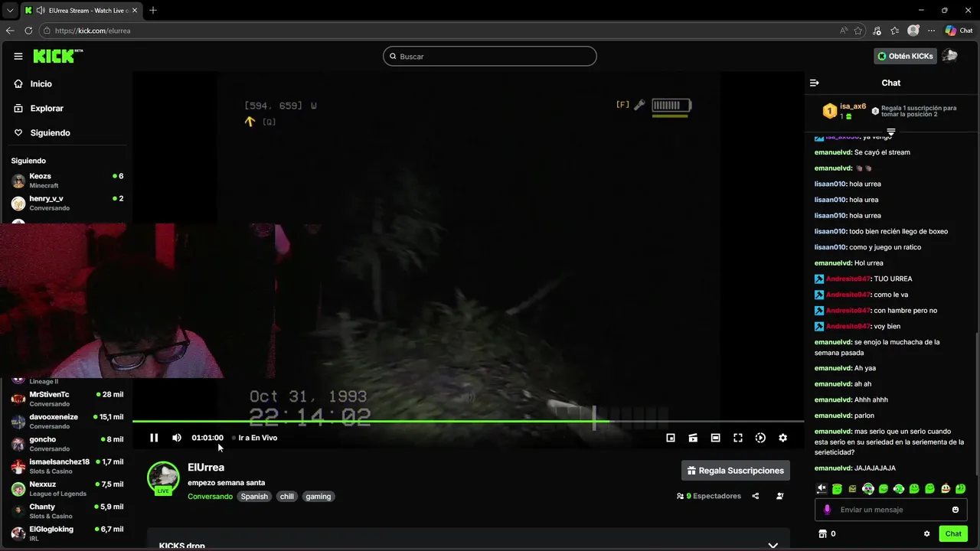The image size is (980, 551).
Task: Share the stream via share icon
Action: click(x=756, y=496)
